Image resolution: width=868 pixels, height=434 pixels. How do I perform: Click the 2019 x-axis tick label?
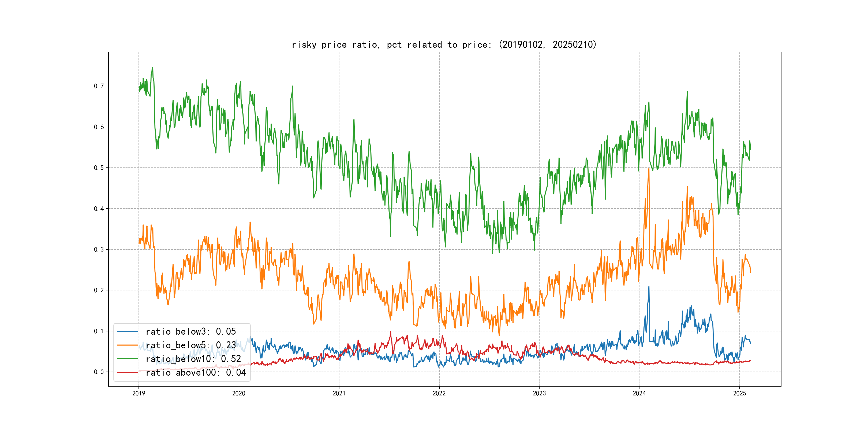click(139, 393)
